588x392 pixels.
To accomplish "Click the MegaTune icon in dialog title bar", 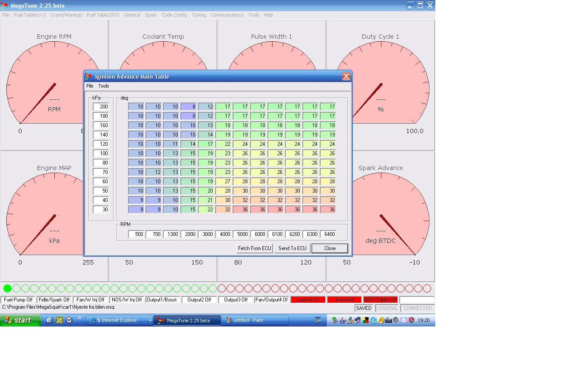I will tap(88, 77).
